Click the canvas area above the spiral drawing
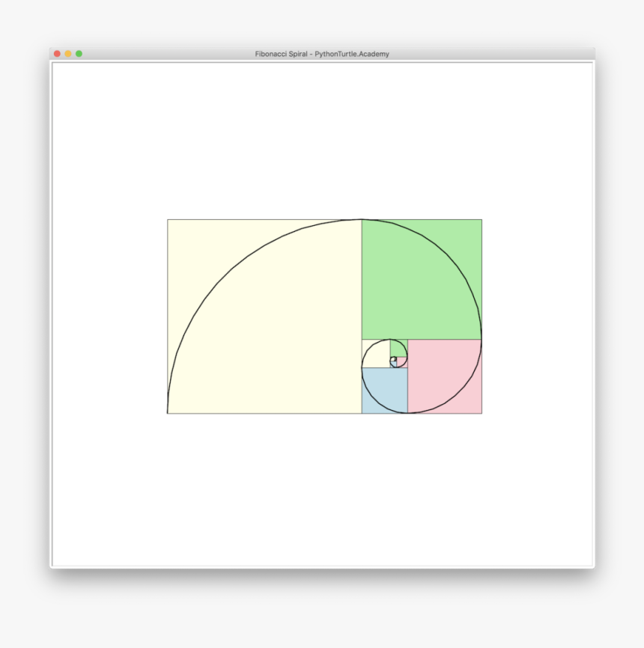644x648 pixels. pos(322,135)
